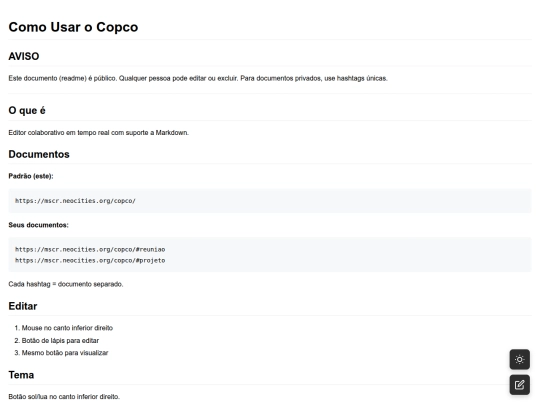Click the Editar heading
540x405 pixels.
point(23,306)
